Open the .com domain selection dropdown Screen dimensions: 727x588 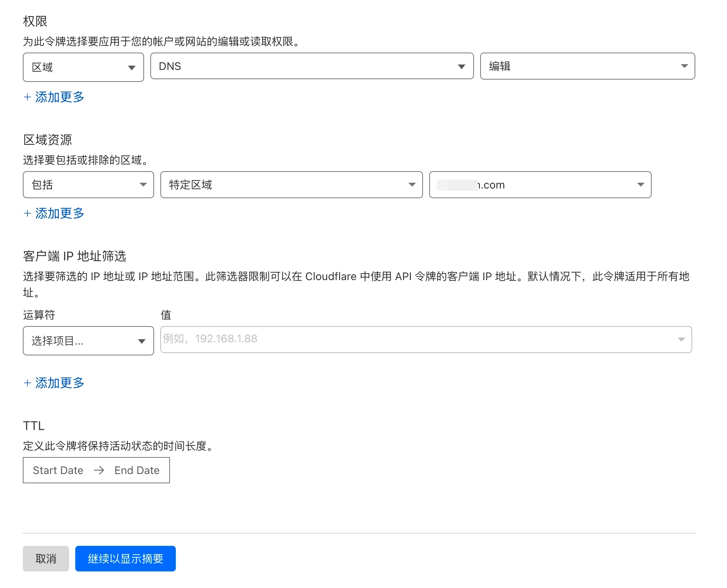(x=540, y=185)
